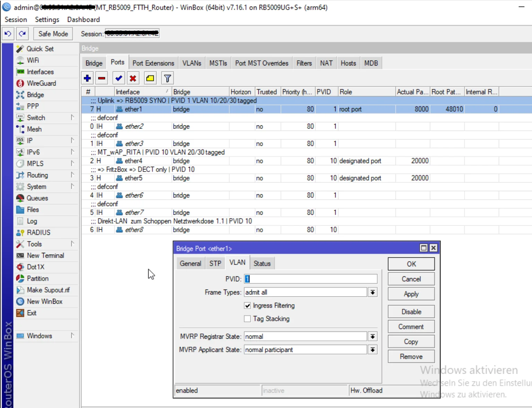Image resolution: width=532 pixels, height=408 pixels.
Task: Open Partition in sidebar
Action: (x=38, y=278)
